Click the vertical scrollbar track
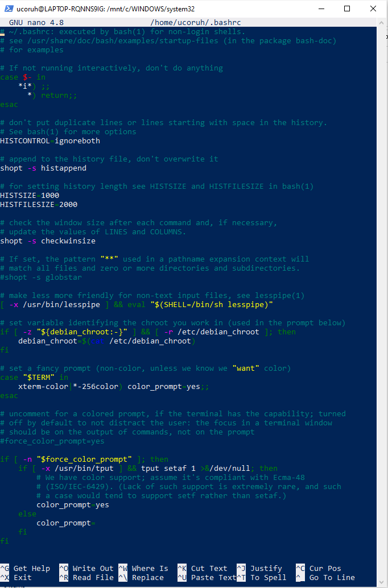Image resolution: width=388 pixels, height=588 pixels. (381, 302)
